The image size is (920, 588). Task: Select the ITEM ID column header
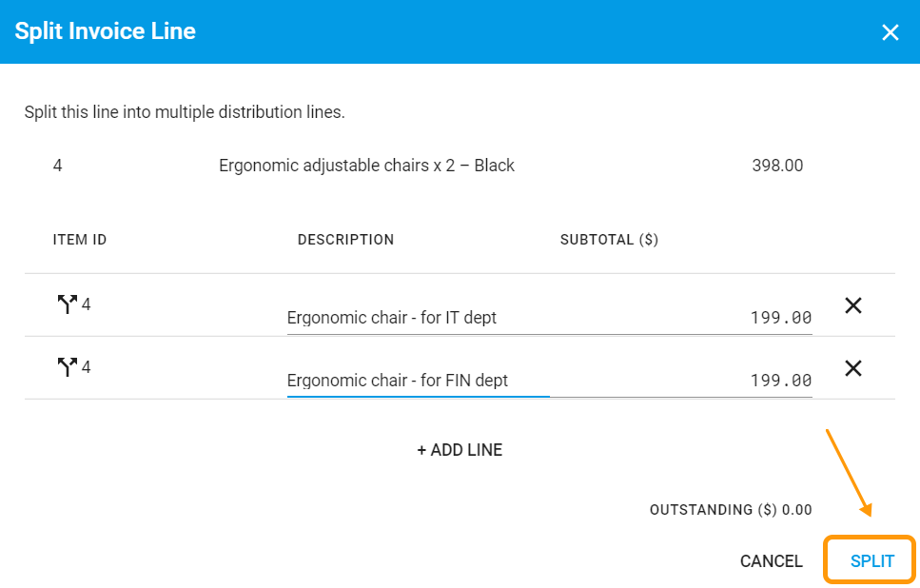(79, 239)
